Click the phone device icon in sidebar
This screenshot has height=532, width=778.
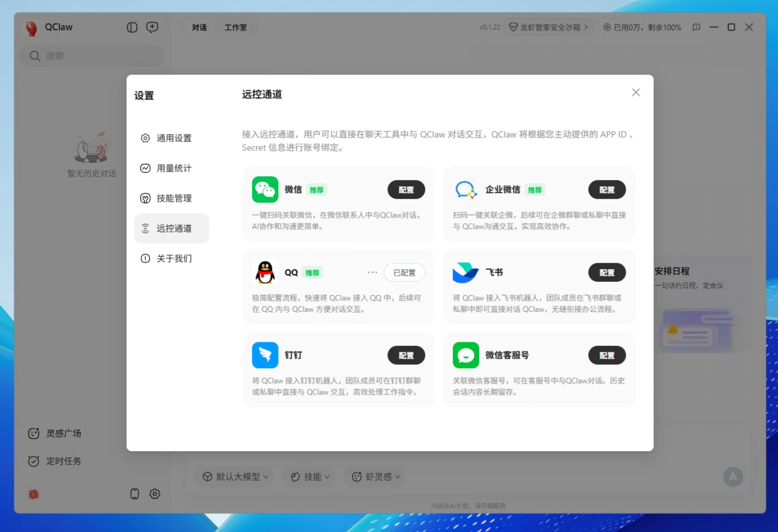click(x=135, y=494)
